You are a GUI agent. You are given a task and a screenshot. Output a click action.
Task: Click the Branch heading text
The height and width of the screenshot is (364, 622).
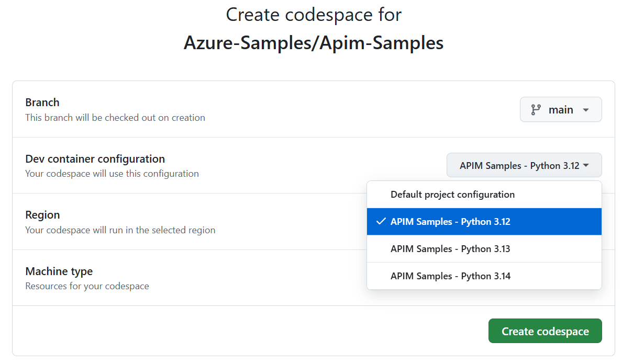pyautogui.click(x=42, y=103)
